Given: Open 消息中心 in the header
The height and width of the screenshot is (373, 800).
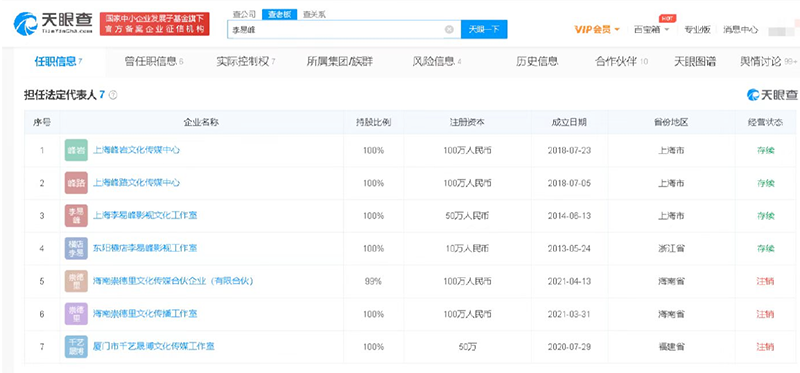Looking at the screenshot, I should 740,30.
